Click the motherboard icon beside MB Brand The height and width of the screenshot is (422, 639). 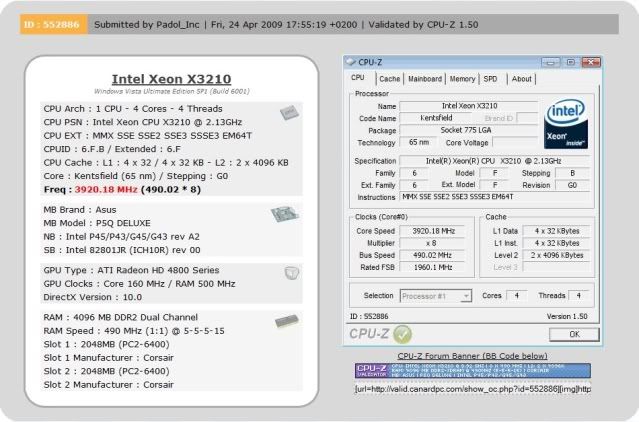(284, 214)
